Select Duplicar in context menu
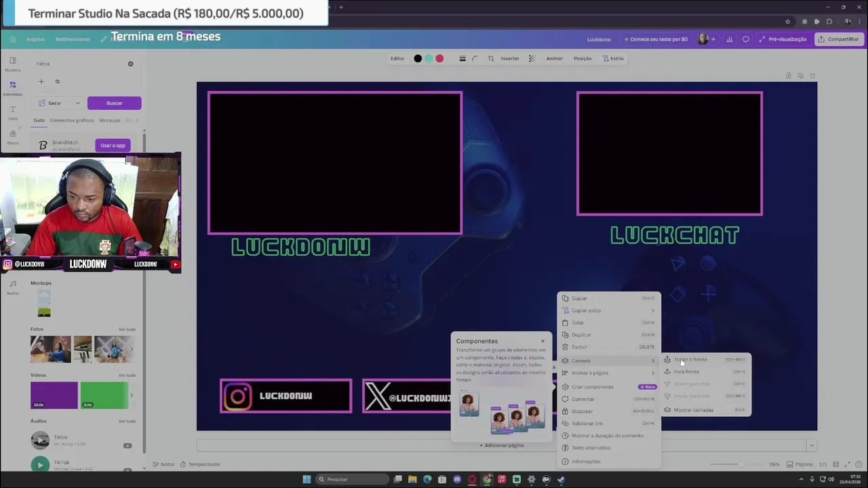The height and width of the screenshot is (488, 868). [x=609, y=335]
